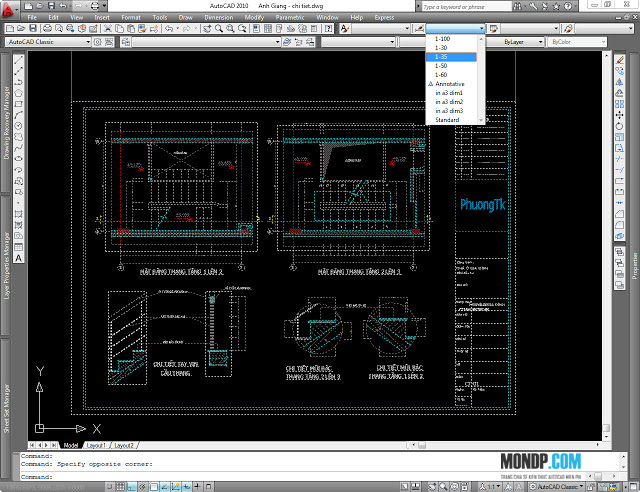
Task: Open the AutoCAD Classic workspace dropdown in the toolbar
Action: [48, 42]
